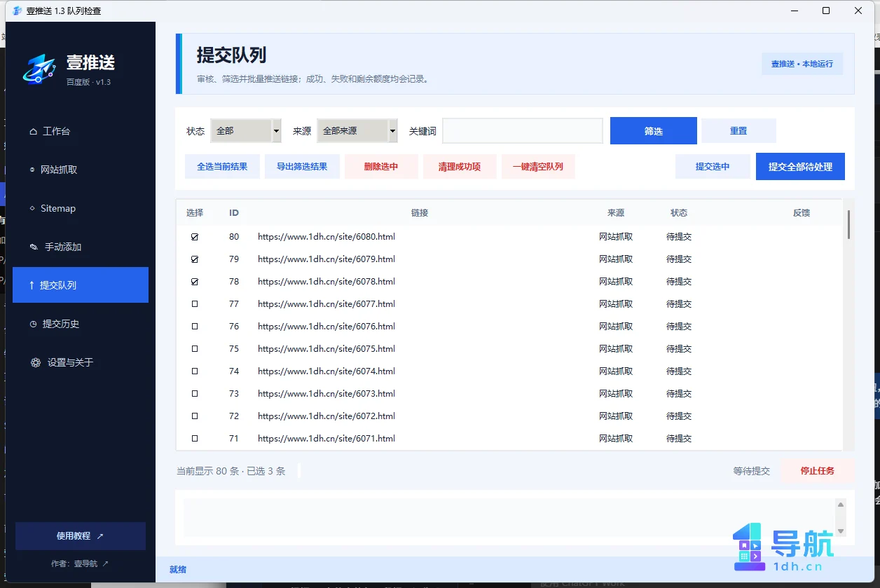Check the checkbox for row ID 72
The width and height of the screenshot is (880, 588).
pyautogui.click(x=195, y=416)
